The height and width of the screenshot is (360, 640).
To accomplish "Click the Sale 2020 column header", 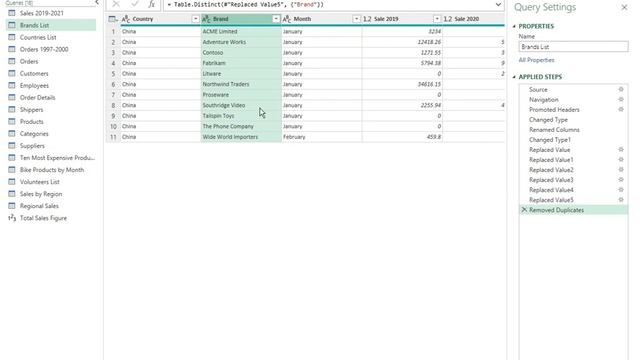I will click(x=473, y=19).
